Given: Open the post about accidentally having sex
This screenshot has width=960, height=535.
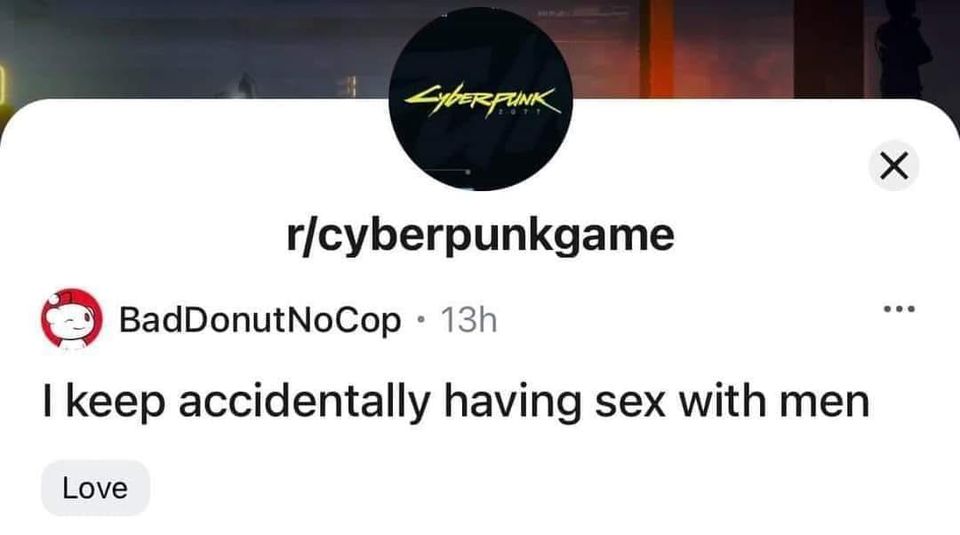Looking at the screenshot, I should pos(456,402).
